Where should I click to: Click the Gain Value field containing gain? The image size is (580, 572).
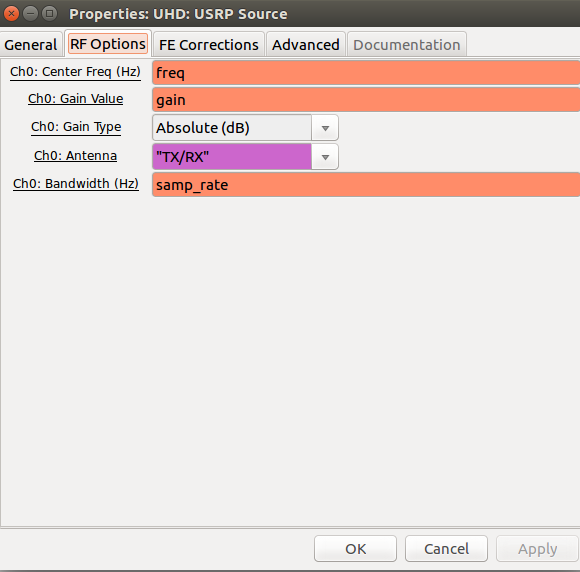[366, 100]
